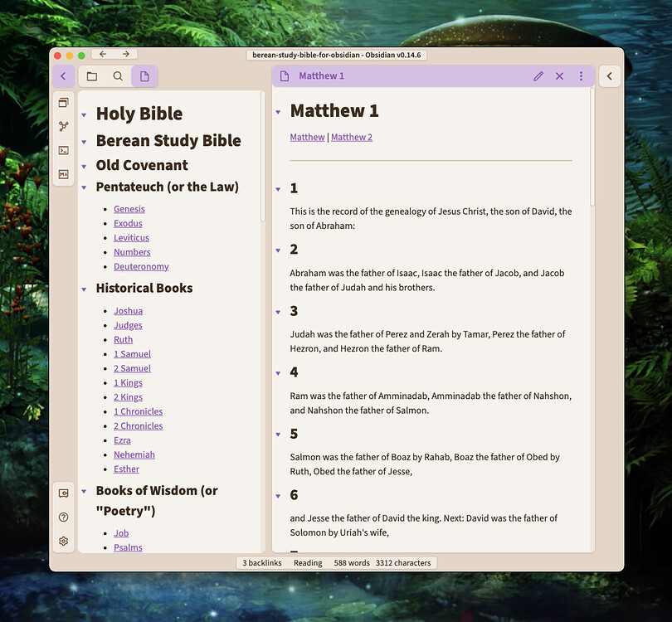The width and height of the screenshot is (672, 622).
Task: Open the Genesis note link
Action: 129,208
